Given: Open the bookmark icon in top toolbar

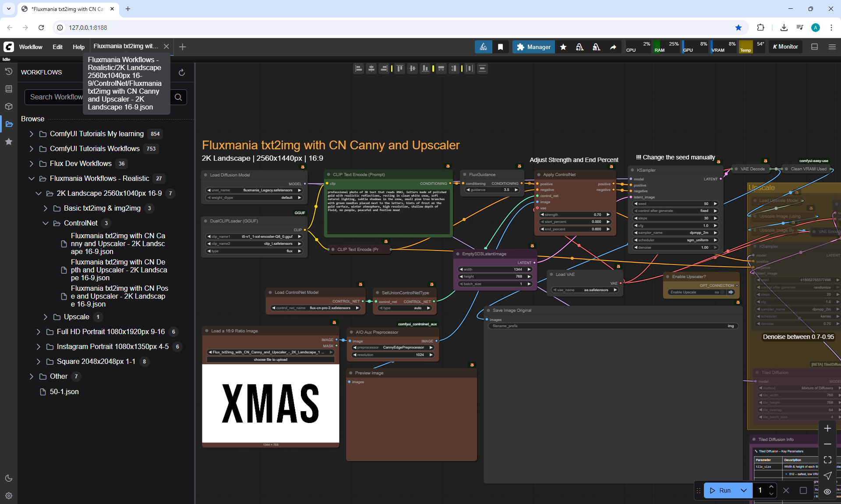Looking at the screenshot, I should (x=500, y=47).
